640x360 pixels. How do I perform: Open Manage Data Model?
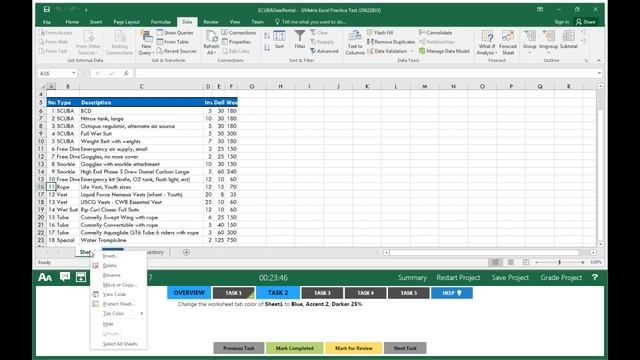tap(444, 51)
